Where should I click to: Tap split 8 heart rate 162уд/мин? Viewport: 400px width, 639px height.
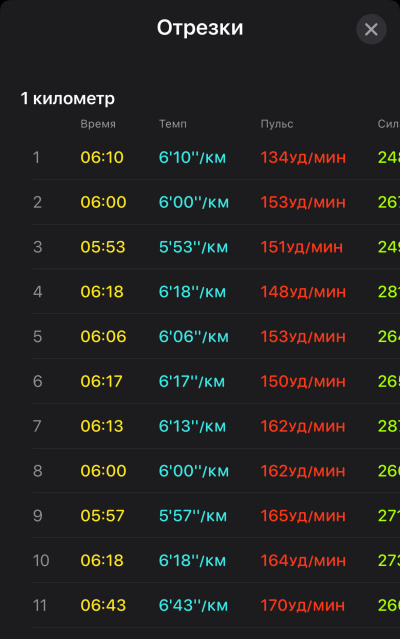[x=303, y=471]
